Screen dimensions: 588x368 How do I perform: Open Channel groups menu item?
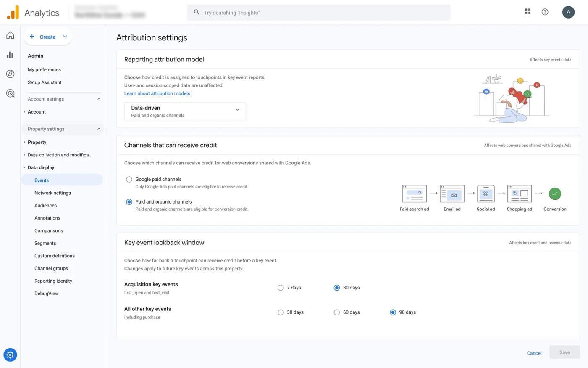click(x=51, y=268)
